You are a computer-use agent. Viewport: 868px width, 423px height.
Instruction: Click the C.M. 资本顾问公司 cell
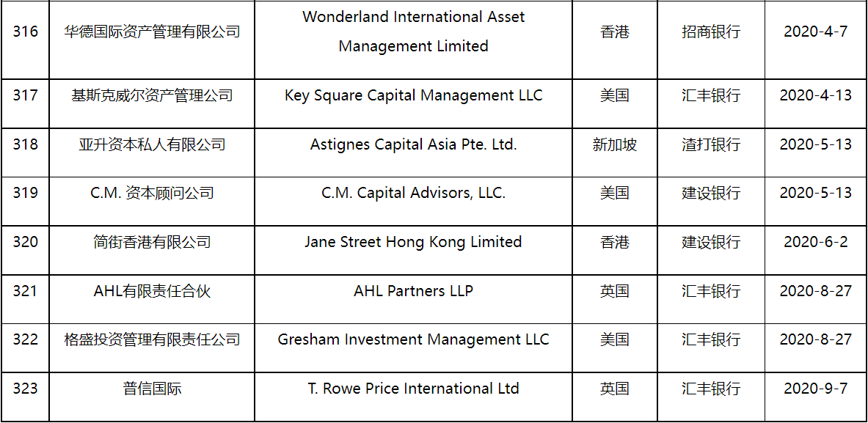[152, 202]
